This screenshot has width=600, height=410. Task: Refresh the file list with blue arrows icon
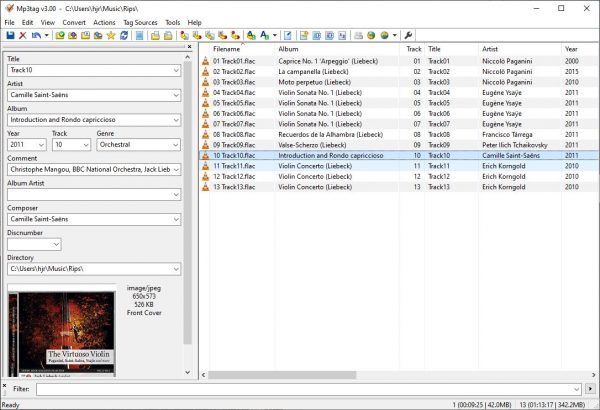[x=124, y=36]
